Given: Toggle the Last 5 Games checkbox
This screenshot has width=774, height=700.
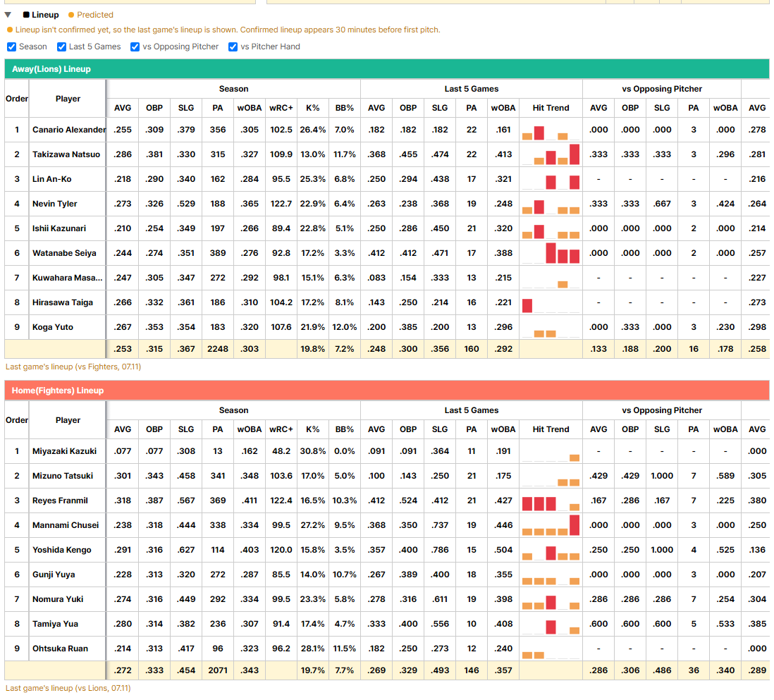Looking at the screenshot, I should point(61,47).
